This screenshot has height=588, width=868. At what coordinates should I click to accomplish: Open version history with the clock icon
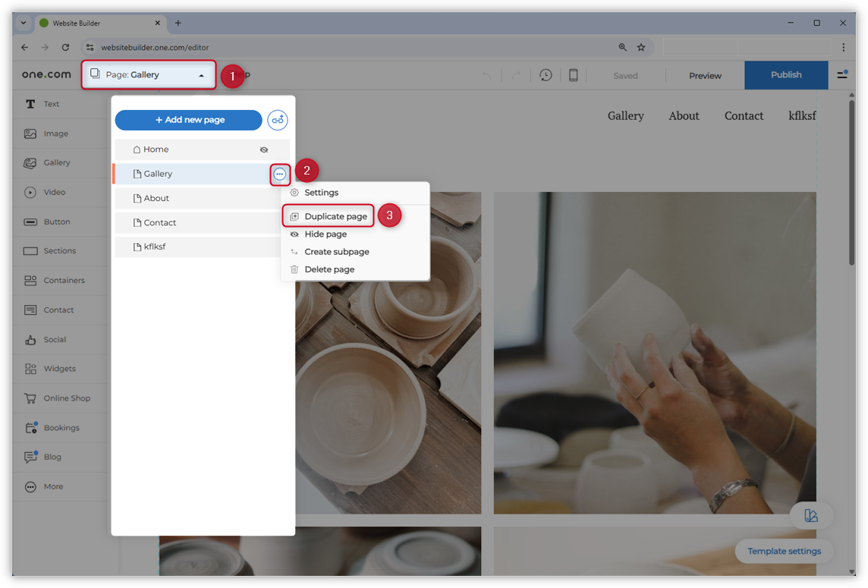point(546,75)
